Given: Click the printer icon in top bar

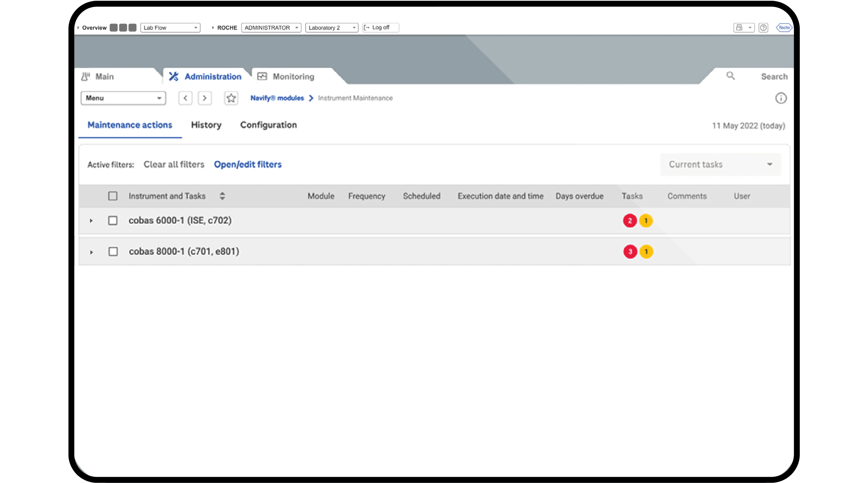Looking at the screenshot, I should pos(739,28).
